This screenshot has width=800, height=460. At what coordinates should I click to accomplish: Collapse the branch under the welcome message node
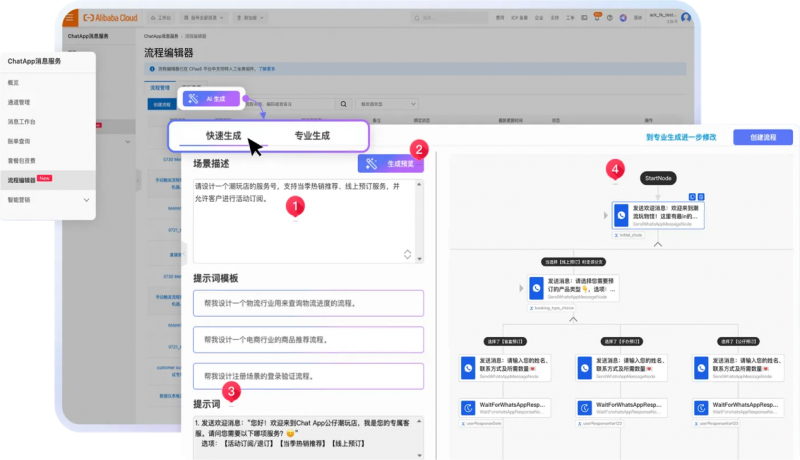(657, 243)
